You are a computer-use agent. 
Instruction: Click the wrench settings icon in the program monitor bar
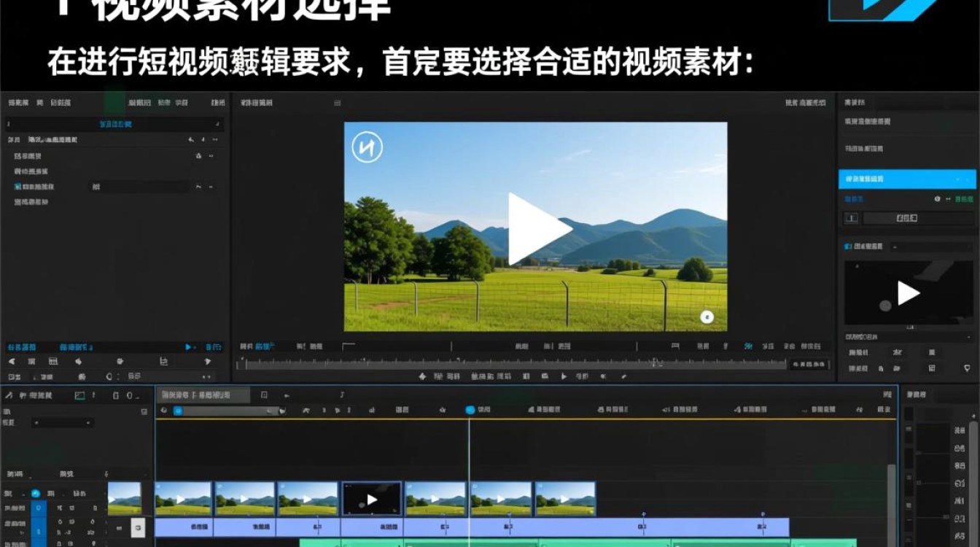point(624,376)
